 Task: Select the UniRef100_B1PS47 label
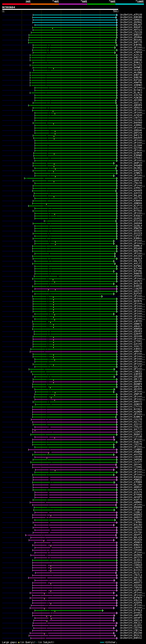(131, 294)
